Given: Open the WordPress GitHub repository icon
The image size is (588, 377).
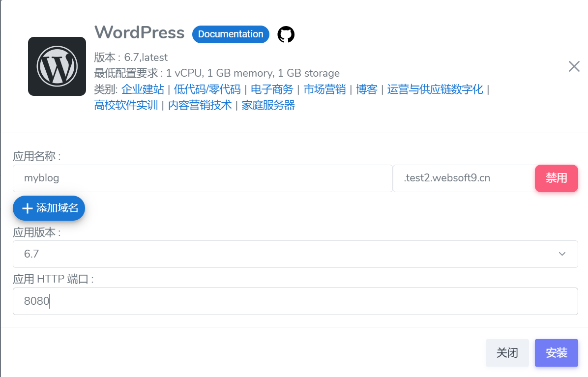Looking at the screenshot, I should click(286, 34).
